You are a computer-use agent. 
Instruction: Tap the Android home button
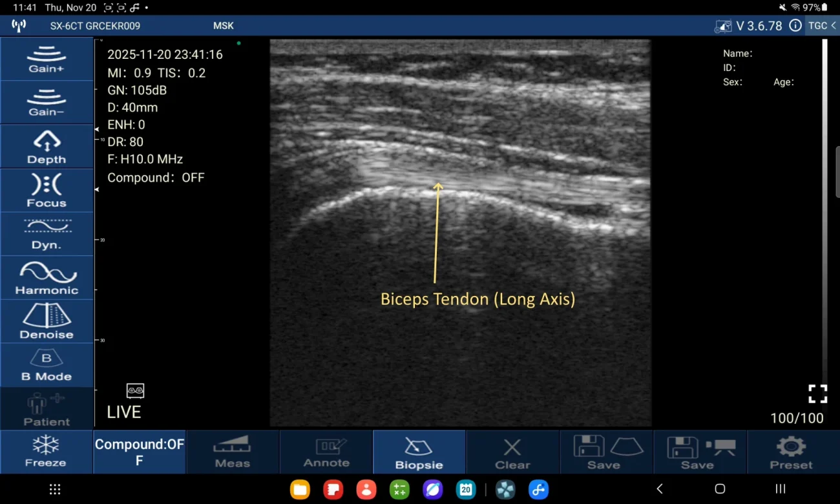click(720, 489)
